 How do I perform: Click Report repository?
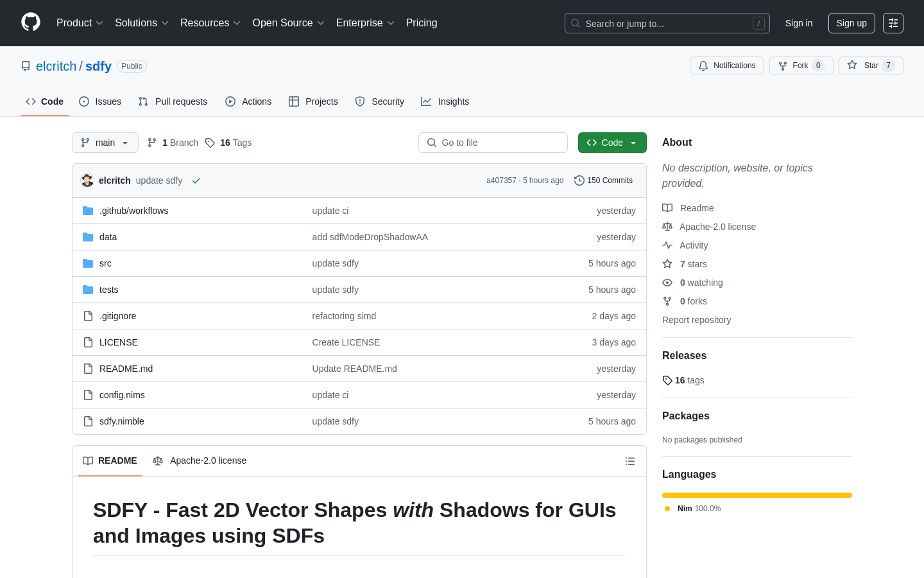696,320
